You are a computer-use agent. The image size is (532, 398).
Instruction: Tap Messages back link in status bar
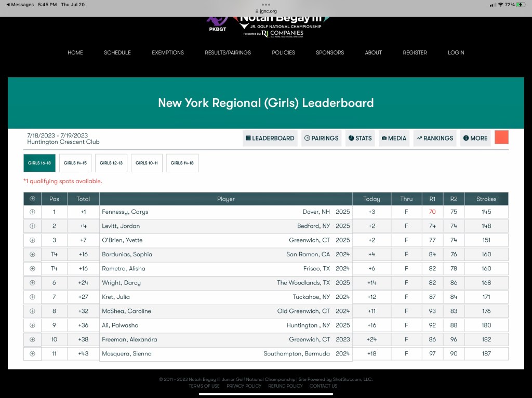[x=19, y=5]
